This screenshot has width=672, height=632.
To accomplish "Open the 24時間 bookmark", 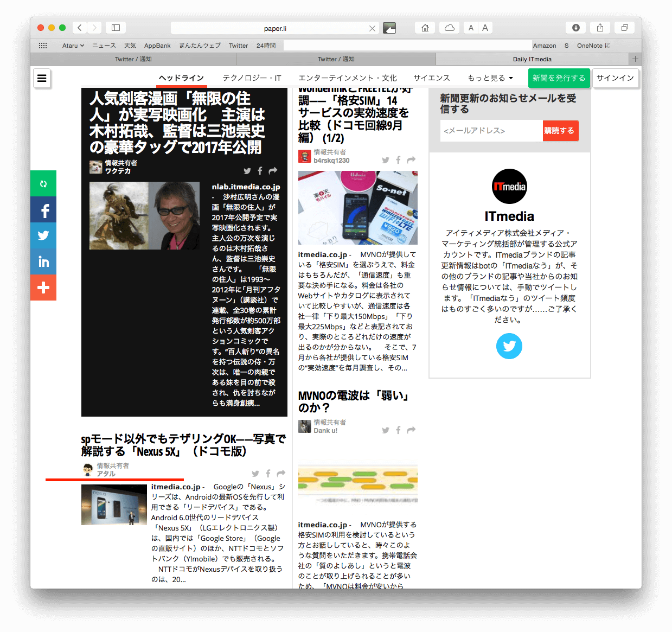I will [x=266, y=46].
